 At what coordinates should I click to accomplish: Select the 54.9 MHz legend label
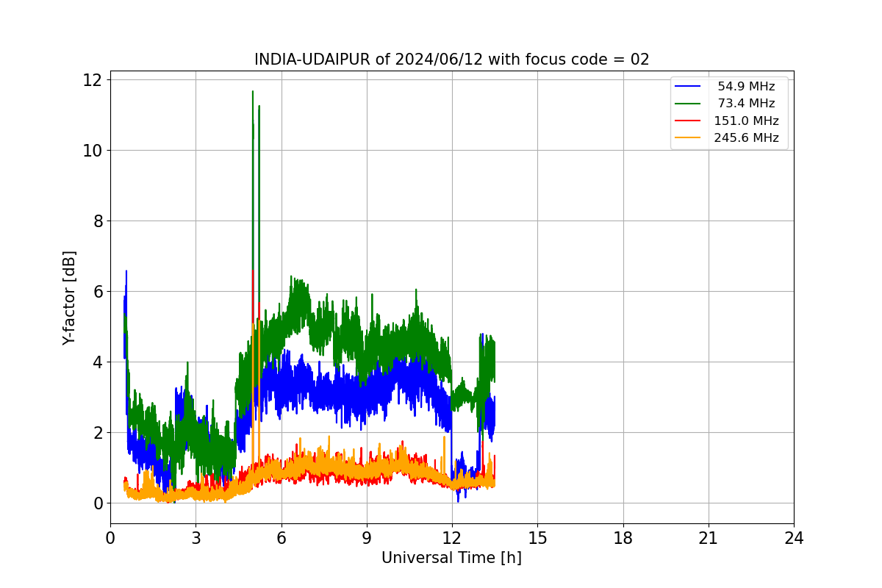coord(746,87)
